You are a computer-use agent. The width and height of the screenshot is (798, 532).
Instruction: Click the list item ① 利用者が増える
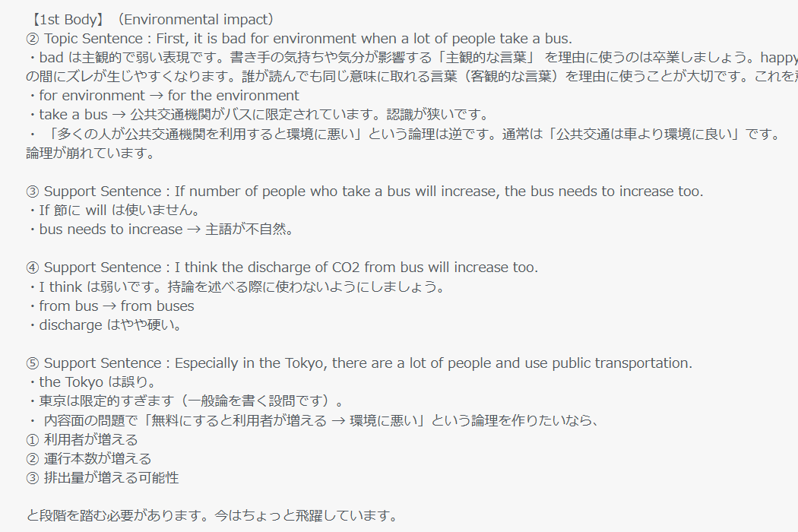pos(82,440)
